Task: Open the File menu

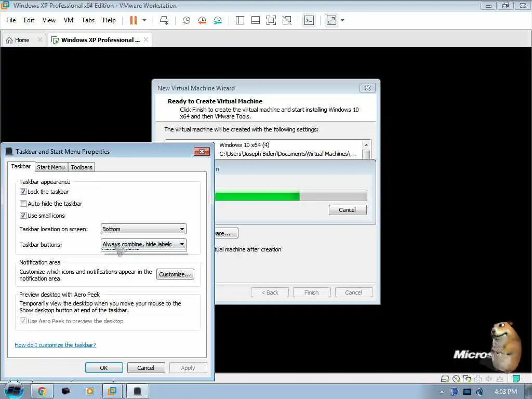Action: click(x=11, y=20)
